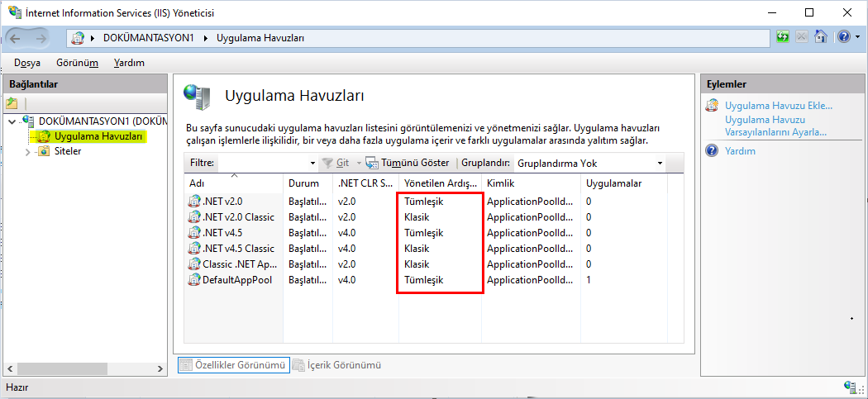Click the DefaultAppPool icon
The image size is (868, 399).
194,279
